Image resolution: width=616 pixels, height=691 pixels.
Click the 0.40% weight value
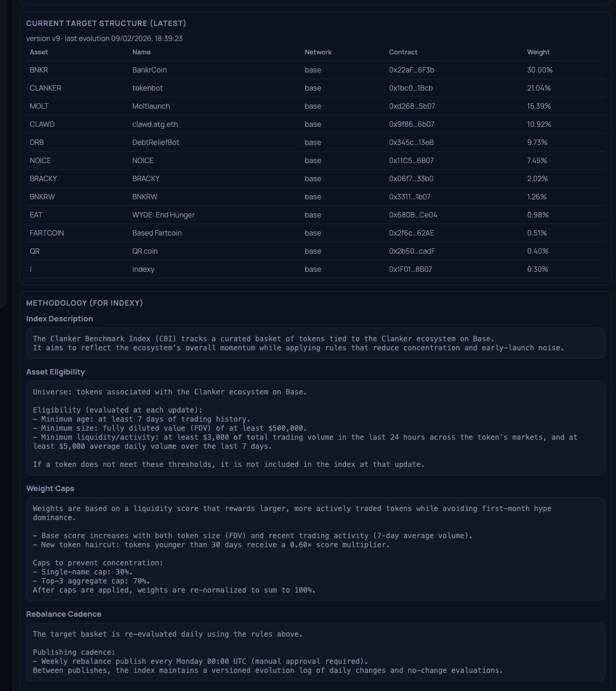click(x=537, y=251)
